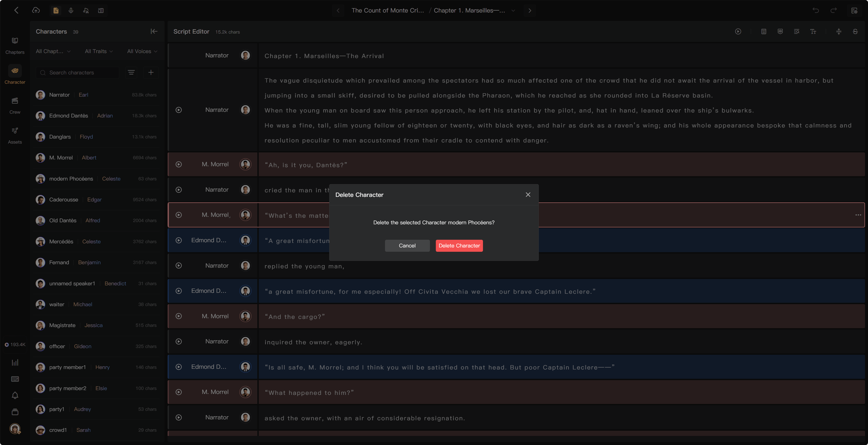Open the user profile avatar
The height and width of the screenshot is (445, 868).
pos(15,428)
